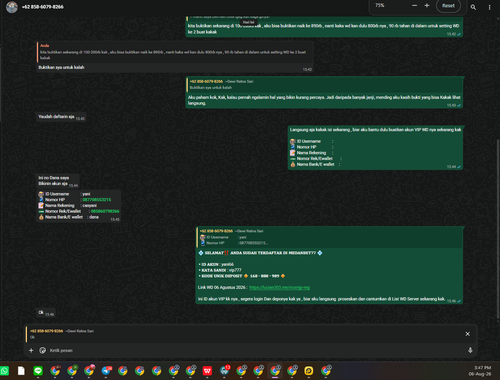500x380 pixels.
Task: Open the yellow chat app in taskbar
Action: tap(309, 371)
